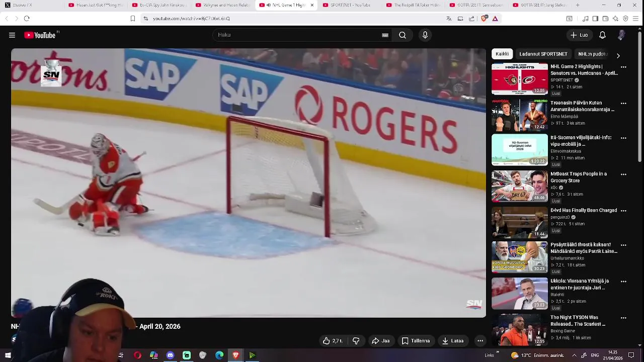Reload the page

[x=27, y=19]
